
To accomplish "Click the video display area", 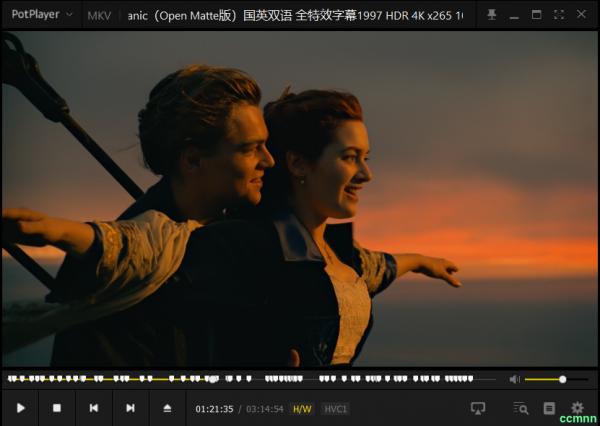I will [x=299, y=199].
